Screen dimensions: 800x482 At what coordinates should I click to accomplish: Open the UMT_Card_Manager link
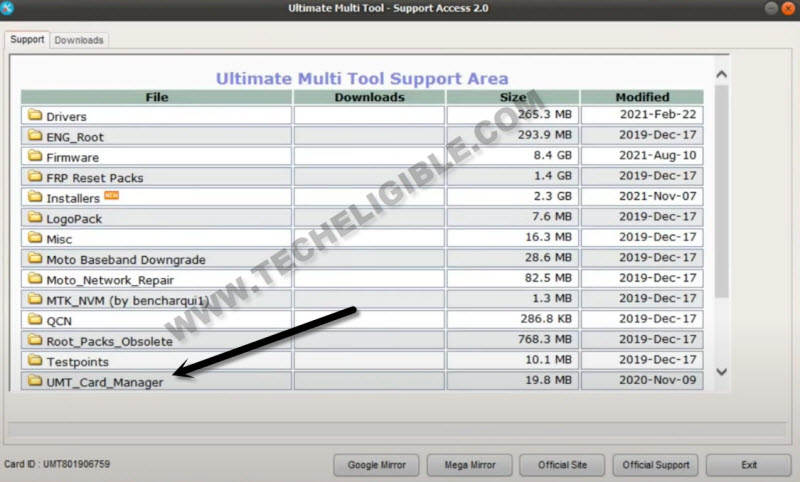click(x=105, y=382)
